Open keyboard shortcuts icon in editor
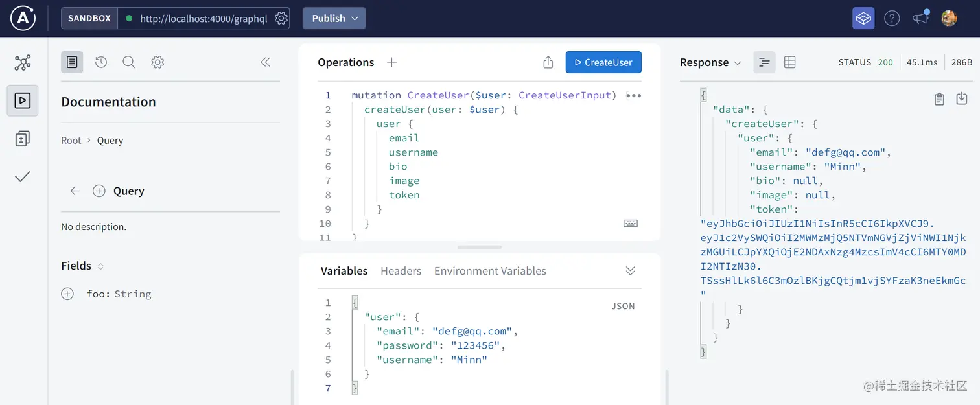 pos(631,223)
